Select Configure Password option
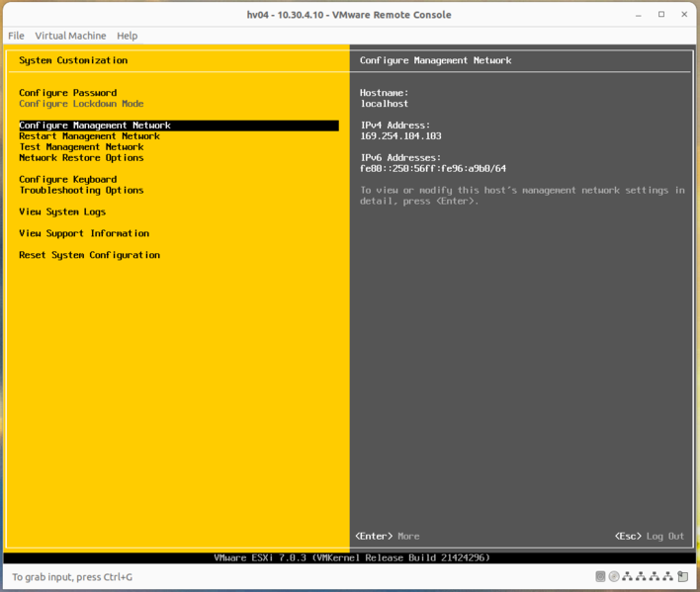 (67, 93)
